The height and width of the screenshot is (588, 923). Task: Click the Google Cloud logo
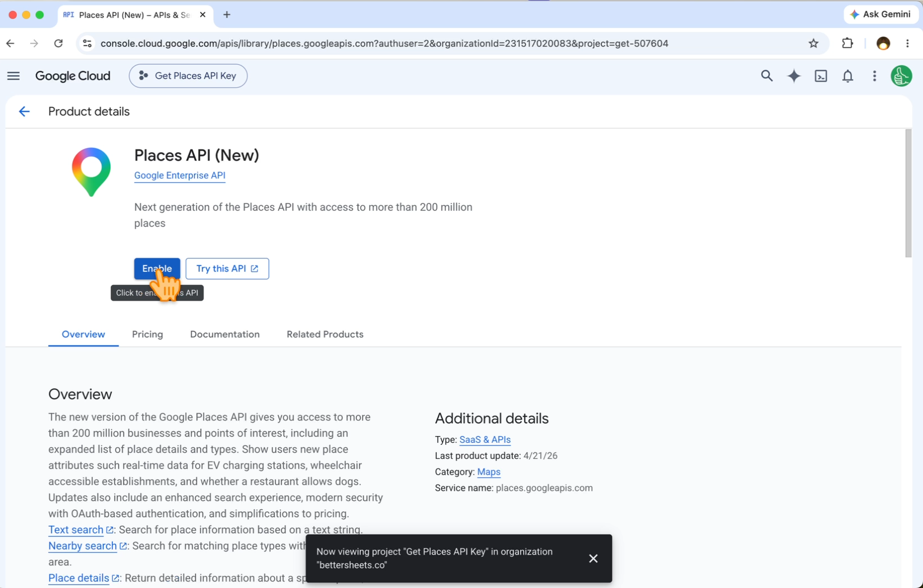[x=73, y=76]
